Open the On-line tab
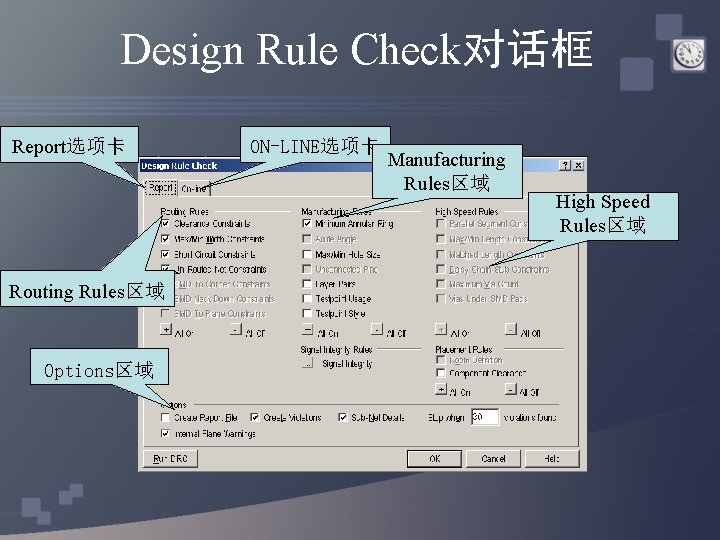The width and height of the screenshot is (720, 540). coord(195,189)
